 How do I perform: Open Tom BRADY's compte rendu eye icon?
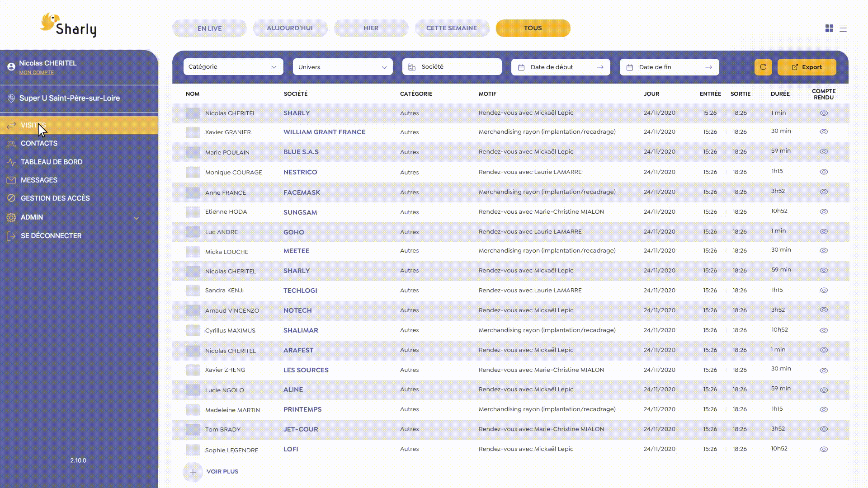click(824, 429)
